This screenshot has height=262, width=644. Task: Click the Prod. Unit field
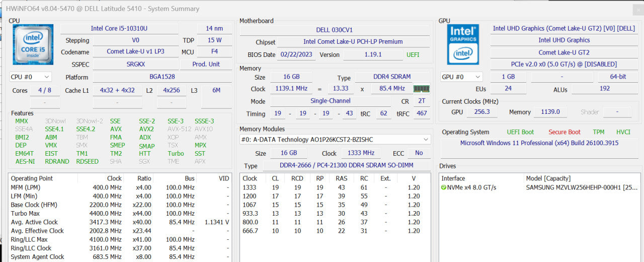[207, 64]
